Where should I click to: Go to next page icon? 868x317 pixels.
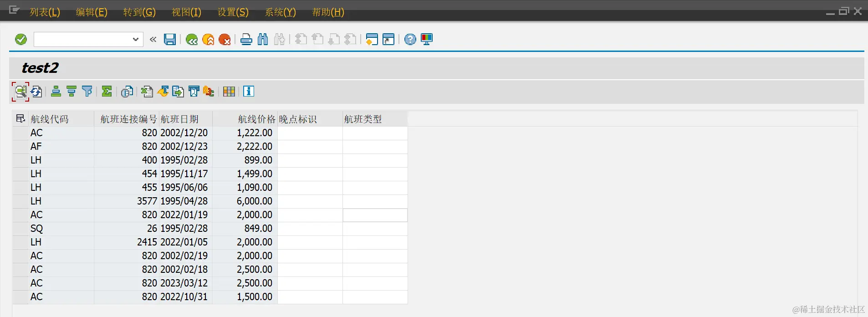(x=334, y=40)
